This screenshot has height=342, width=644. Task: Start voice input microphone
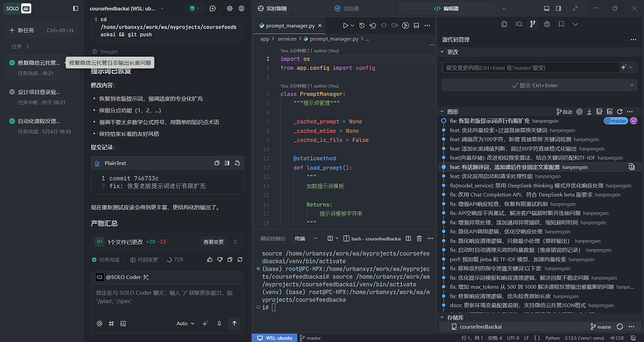219,324
